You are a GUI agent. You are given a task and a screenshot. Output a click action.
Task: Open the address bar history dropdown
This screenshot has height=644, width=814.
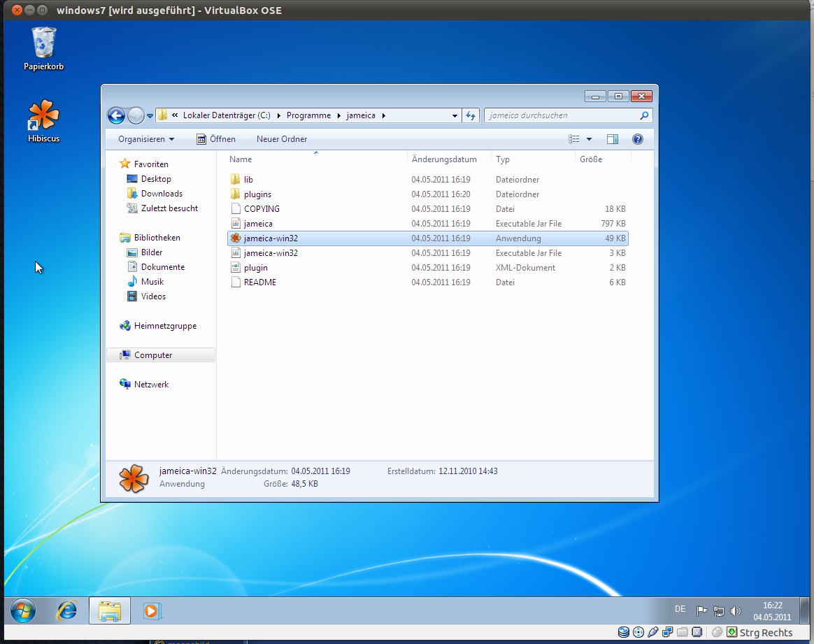click(x=455, y=115)
